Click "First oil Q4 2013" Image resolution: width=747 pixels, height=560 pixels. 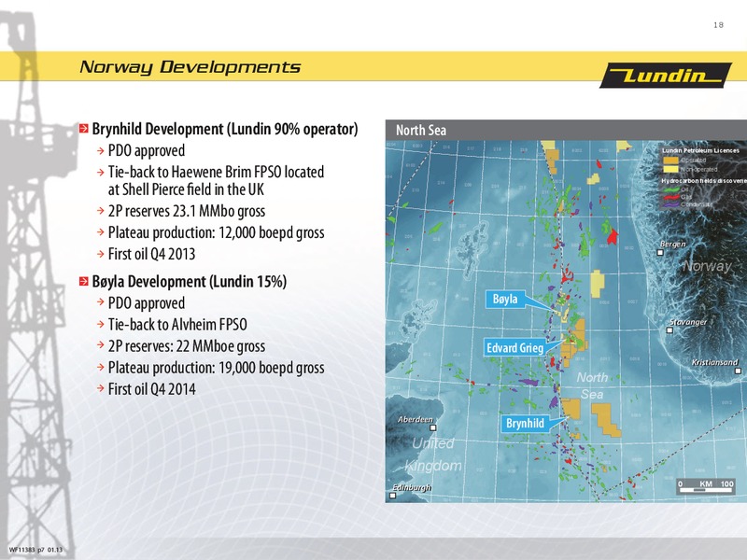(x=151, y=254)
